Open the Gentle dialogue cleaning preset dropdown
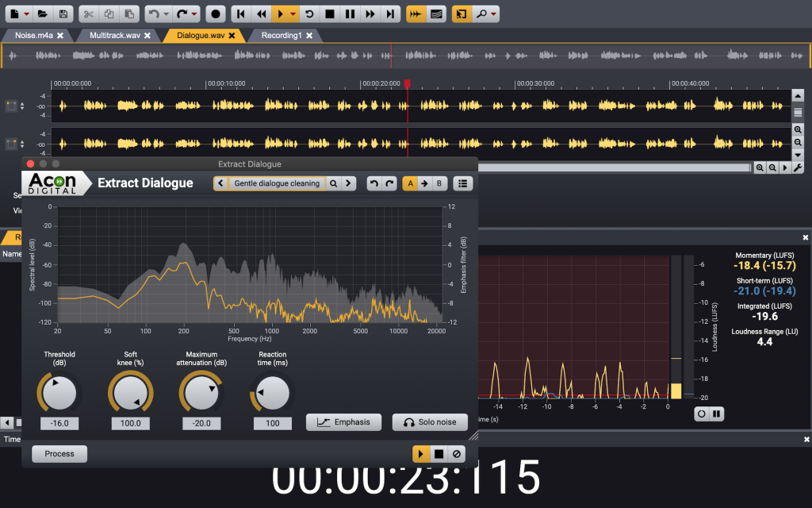This screenshot has width=812, height=508. [x=277, y=183]
